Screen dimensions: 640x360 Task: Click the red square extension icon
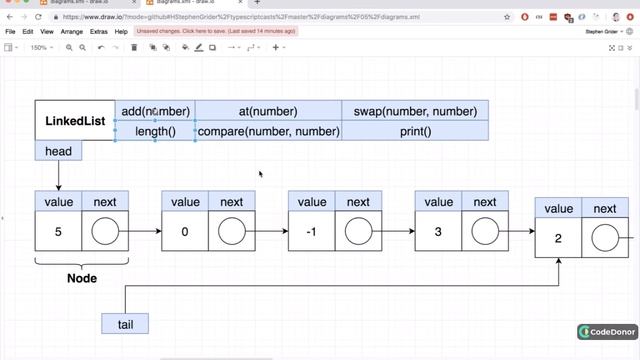(553, 17)
